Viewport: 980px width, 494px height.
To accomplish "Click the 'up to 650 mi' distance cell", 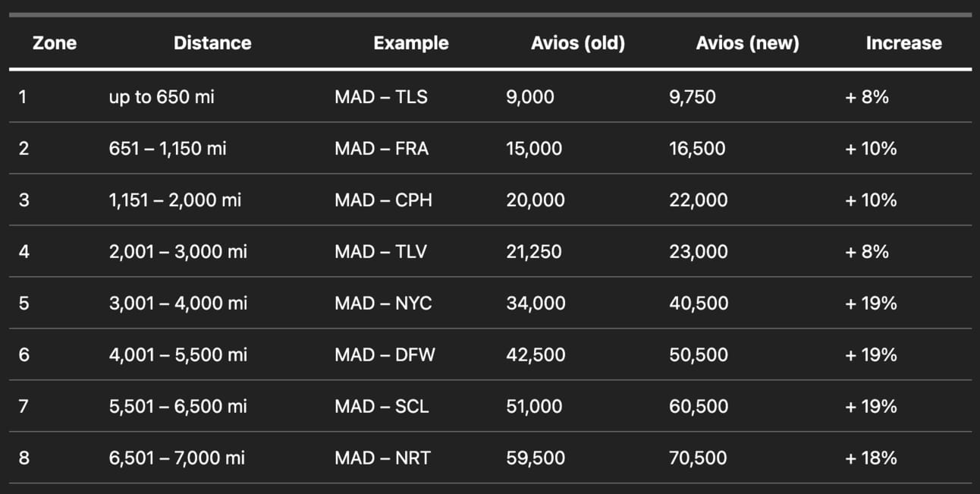I will pyautogui.click(x=162, y=97).
